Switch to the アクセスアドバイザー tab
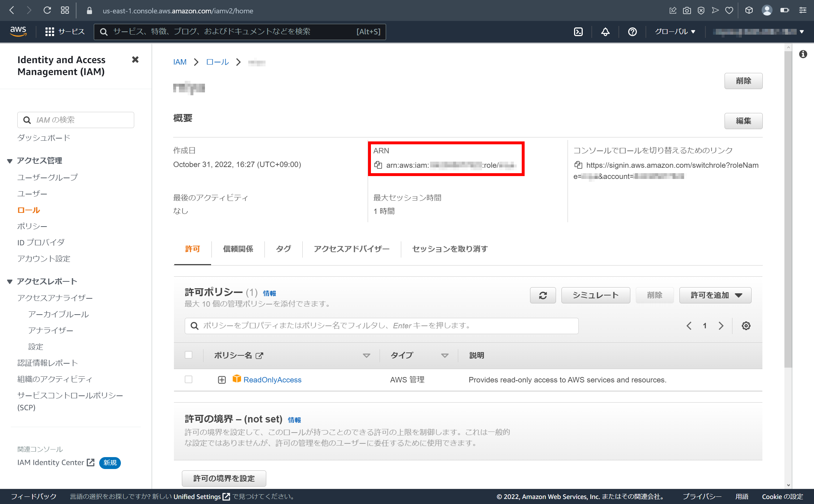The width and height of the screenshot is (814, 504). [x=351, y=249]
